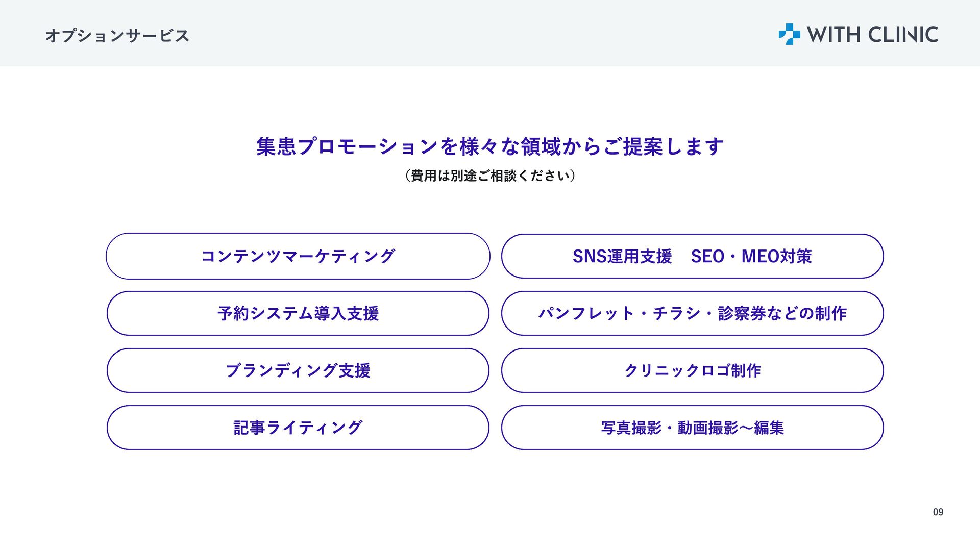980x551 pixels.
Task: Click the 集患プロモーション main headline
Action: (490, 146)
